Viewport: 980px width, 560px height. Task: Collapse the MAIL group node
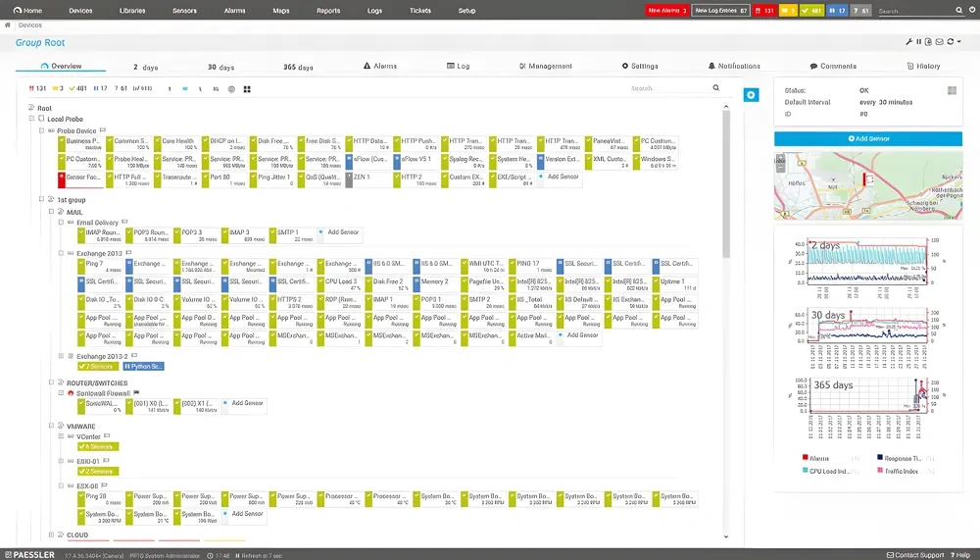51,212
